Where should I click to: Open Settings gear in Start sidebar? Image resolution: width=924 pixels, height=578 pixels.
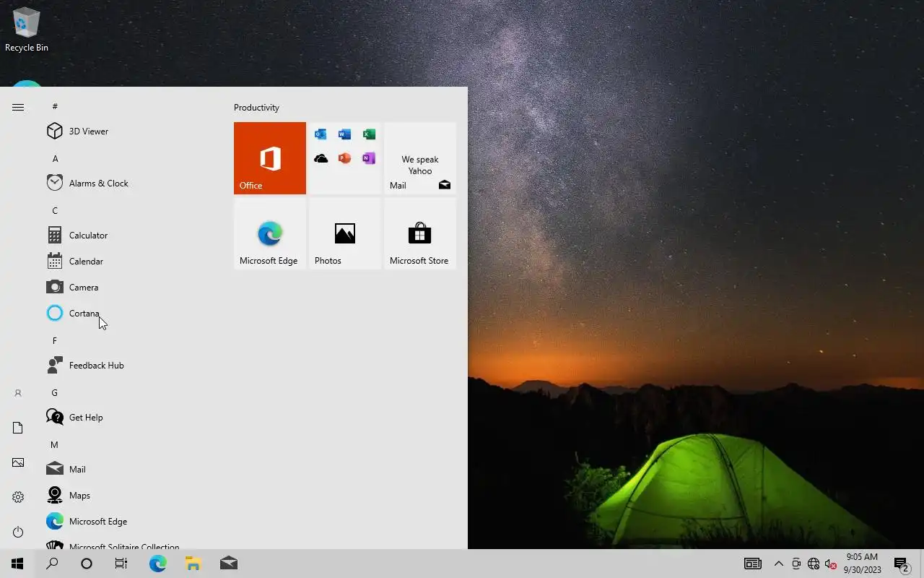tap(18, 497)
